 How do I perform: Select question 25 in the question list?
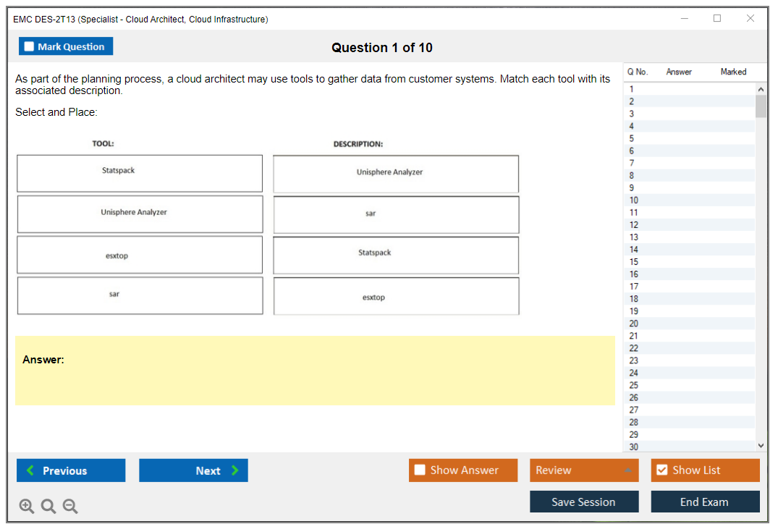coord(634,385)
